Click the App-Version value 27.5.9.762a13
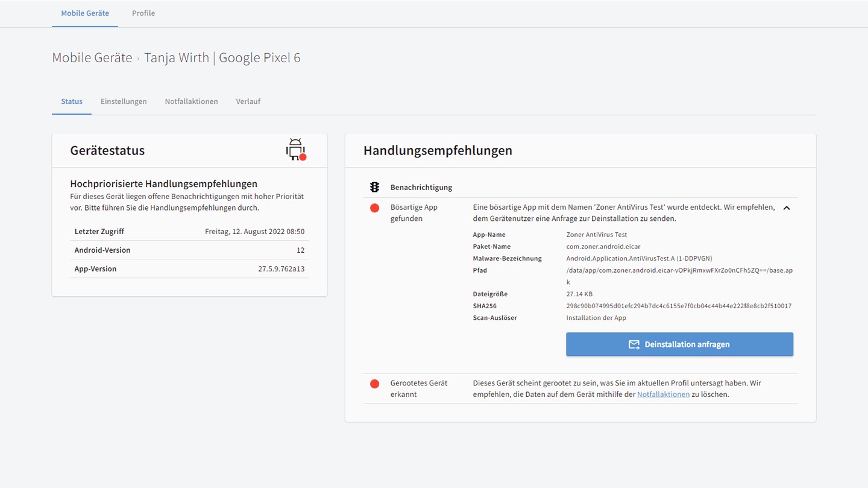 tap(281, 269)
